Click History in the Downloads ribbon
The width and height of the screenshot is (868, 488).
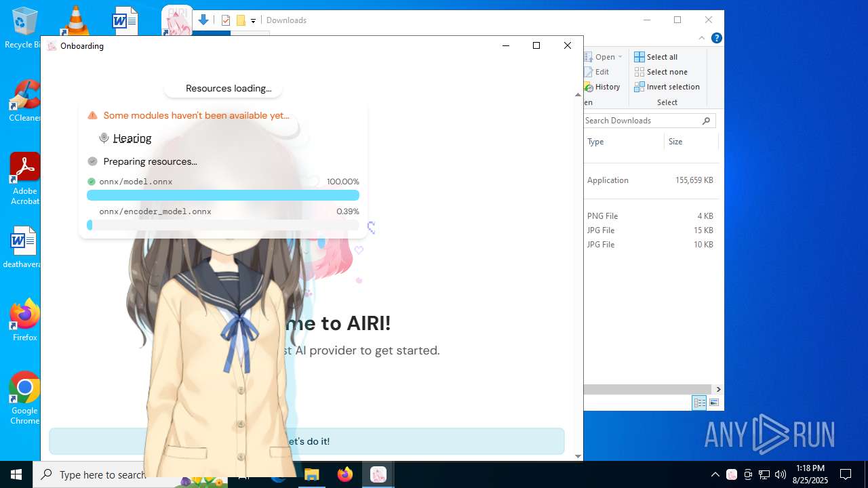pyautogui.click(x=603, y=87)
